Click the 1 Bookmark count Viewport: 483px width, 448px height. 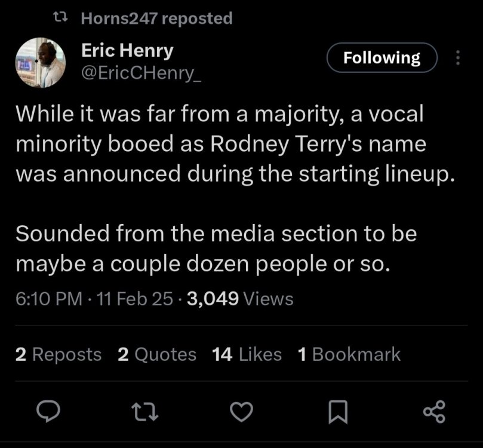point(349,354)
